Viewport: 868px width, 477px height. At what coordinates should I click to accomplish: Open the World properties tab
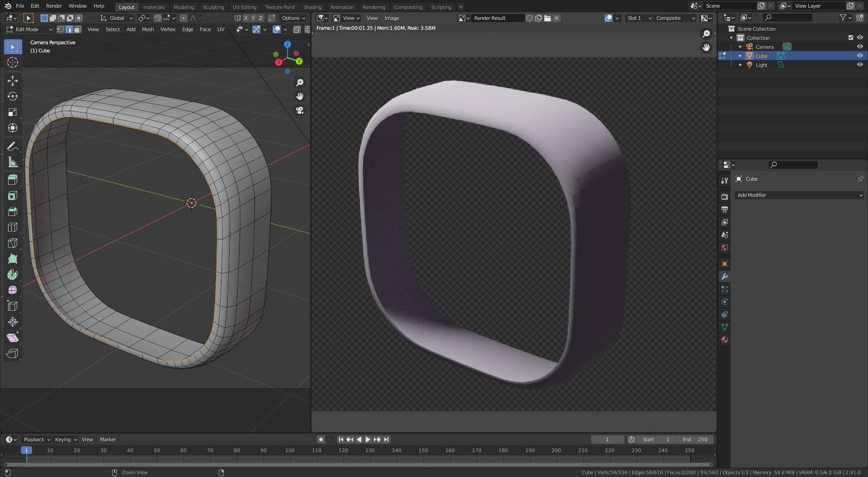tap(725, 248)
